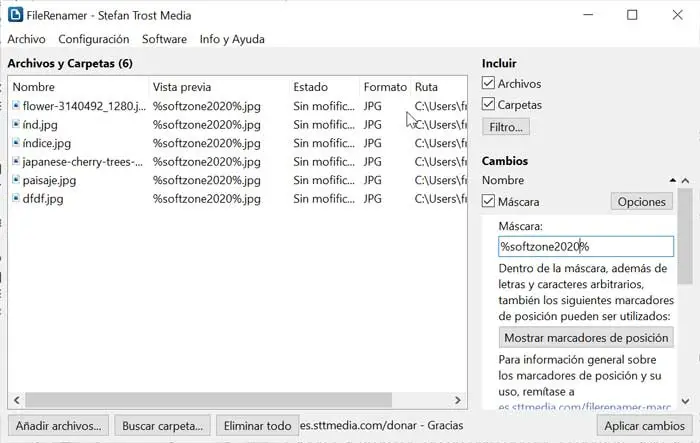Click the Cambios panel scroll down arrow
This screenshot has width=700, height=443.
[x=685, y=401]
